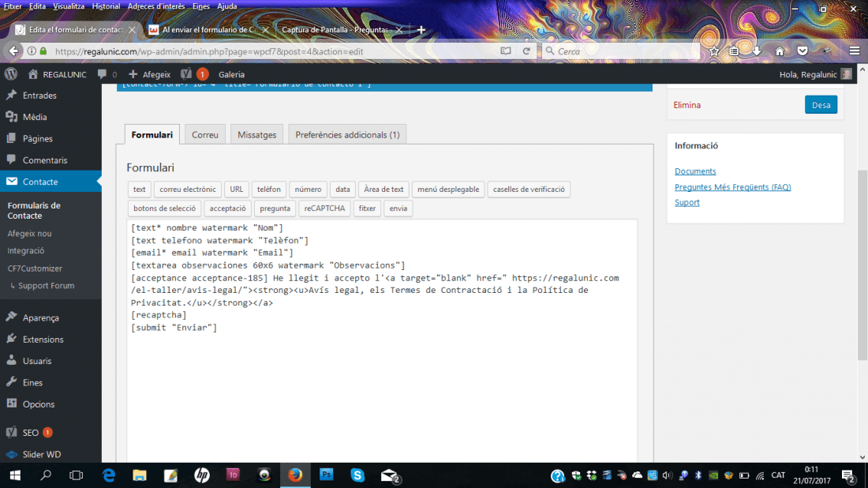Open Preguntes Més Freqüents (FAQ) link
This screenshot has height=488, width=868.
pos(732,186)
